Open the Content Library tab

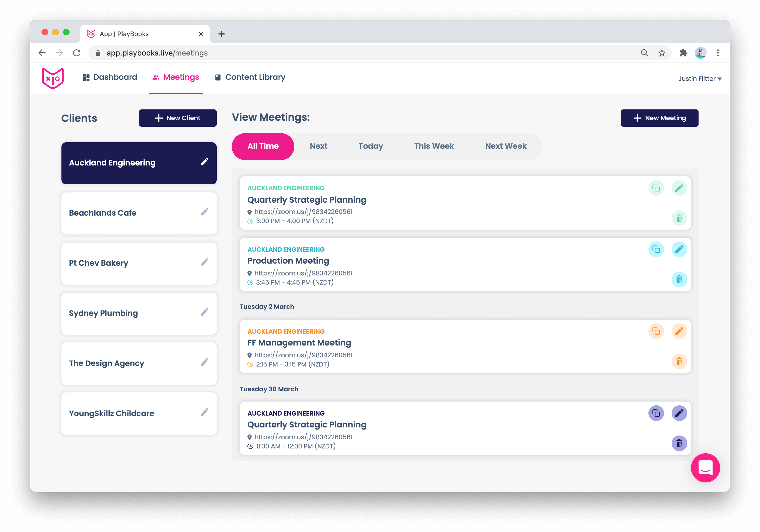(250, 77)
